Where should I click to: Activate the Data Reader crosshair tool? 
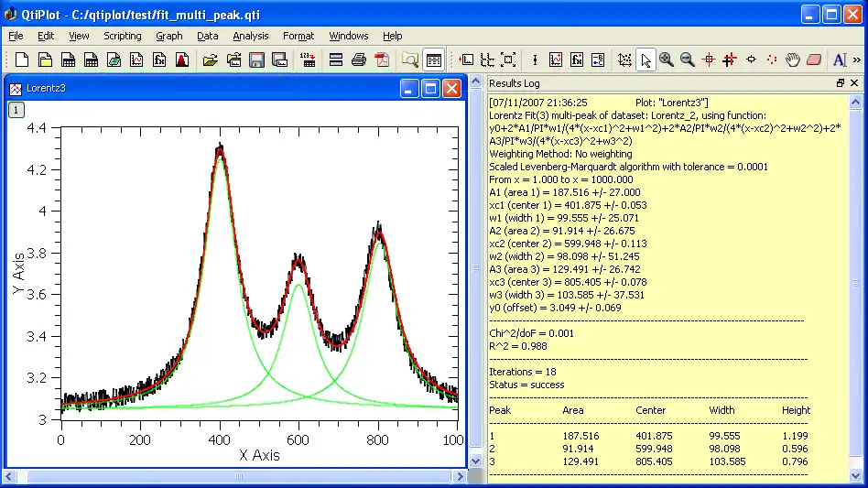[x=709, y=60]
